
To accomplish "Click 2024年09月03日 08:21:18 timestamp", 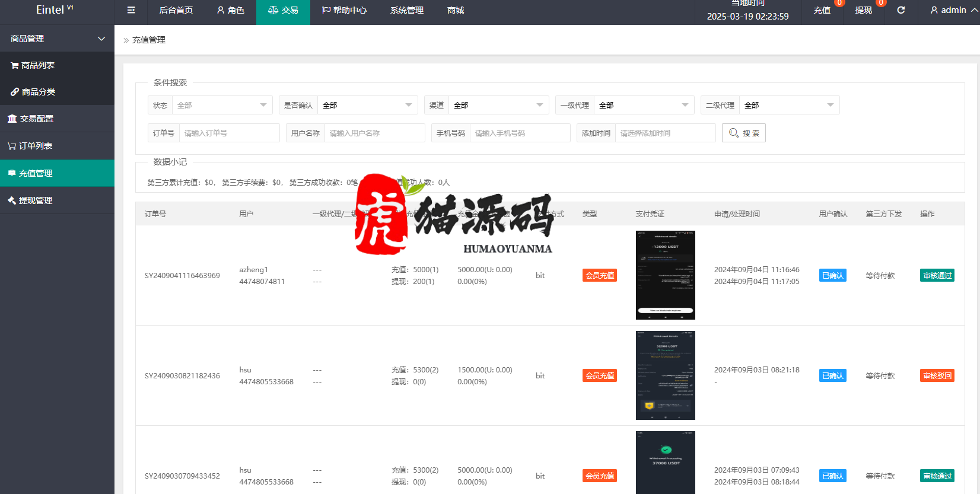I will [756, 370].
